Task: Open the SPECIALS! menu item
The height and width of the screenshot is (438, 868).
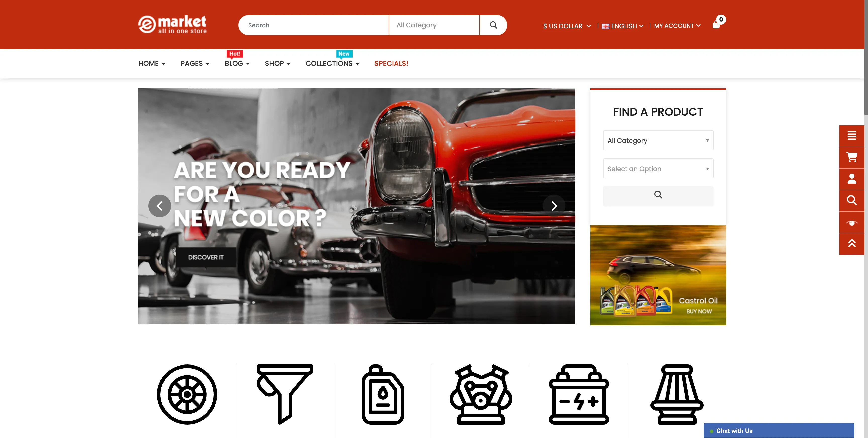Action: (x=391, y=63)
